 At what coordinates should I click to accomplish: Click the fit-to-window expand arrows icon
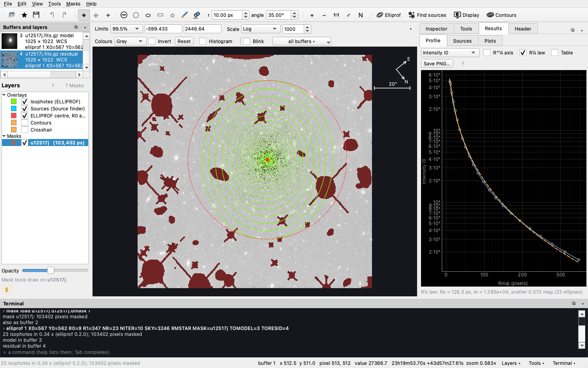tap(348, 15)
